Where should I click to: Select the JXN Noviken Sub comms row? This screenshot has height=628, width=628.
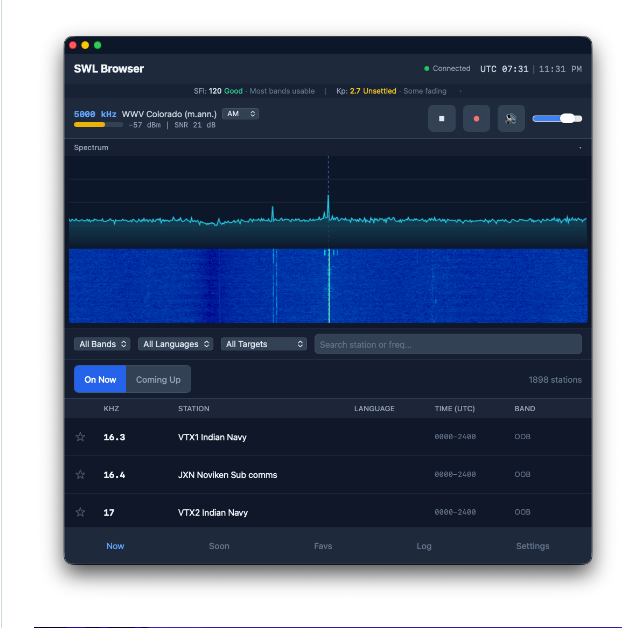pyautogui.click(x=328, y=475)
